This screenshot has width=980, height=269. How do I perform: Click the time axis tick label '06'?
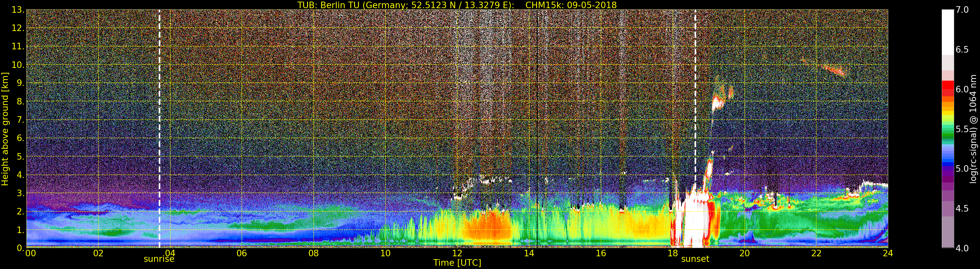pyautogui.click(x=242, y=253)
